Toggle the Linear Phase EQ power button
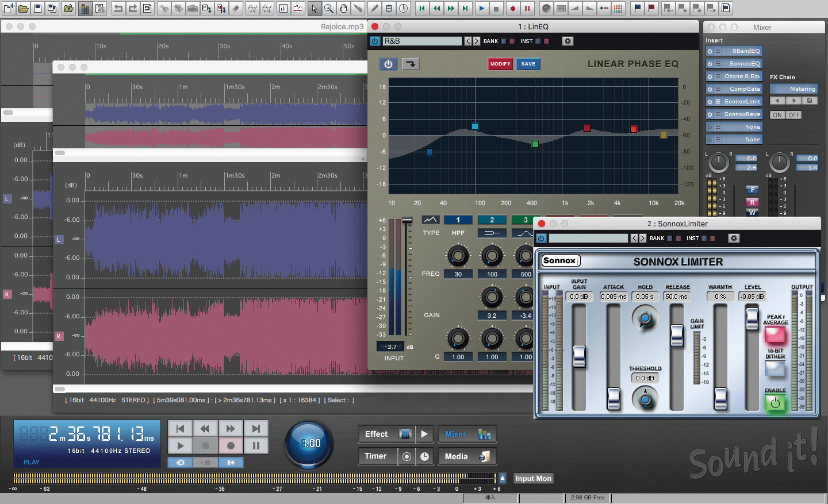 pos(388,64)
